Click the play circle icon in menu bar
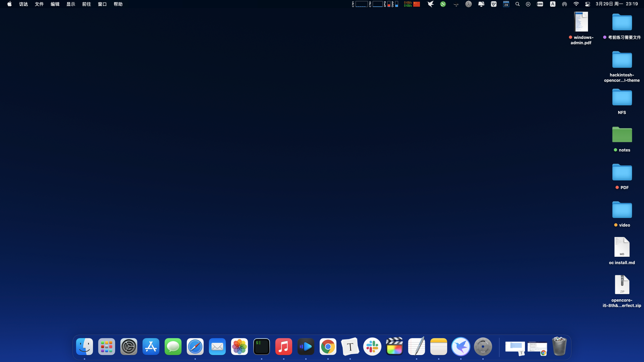 point(528,4)
